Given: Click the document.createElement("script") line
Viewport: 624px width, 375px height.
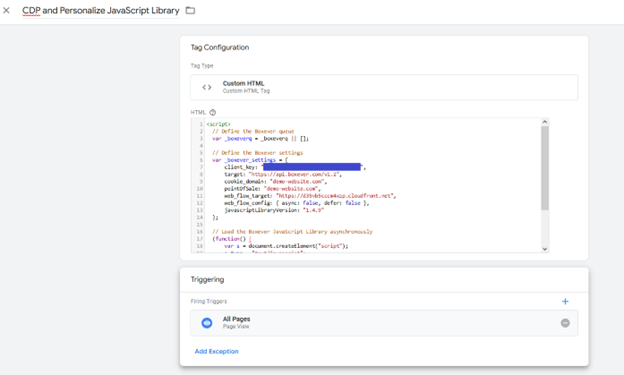Looking at the screenshot, I should (x=286, y=246).
